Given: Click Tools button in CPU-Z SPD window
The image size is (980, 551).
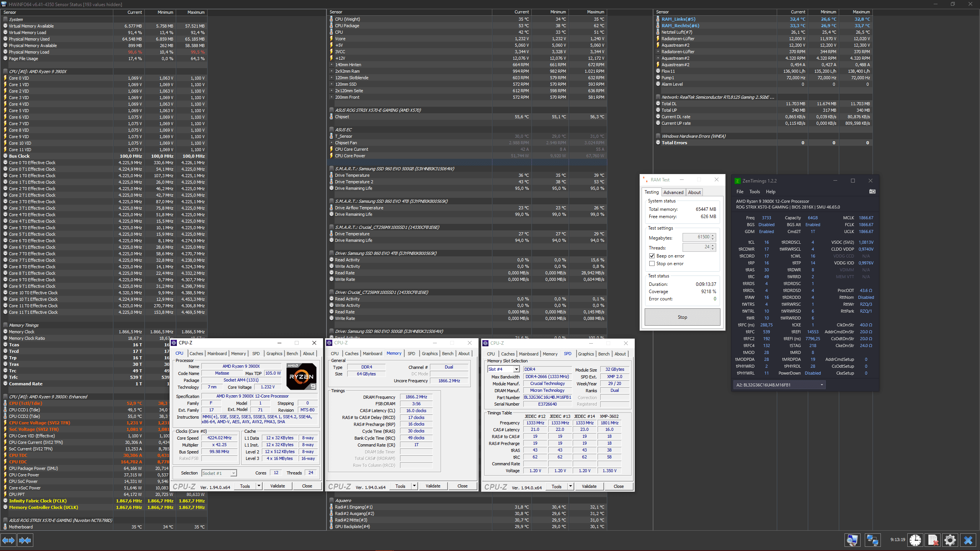Looking at the screenshot, I should 557,487.
